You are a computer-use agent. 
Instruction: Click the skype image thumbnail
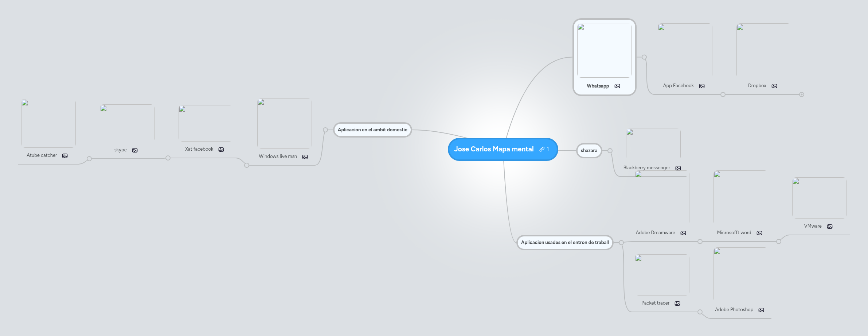pyautogui.click(x=127, y=123)
